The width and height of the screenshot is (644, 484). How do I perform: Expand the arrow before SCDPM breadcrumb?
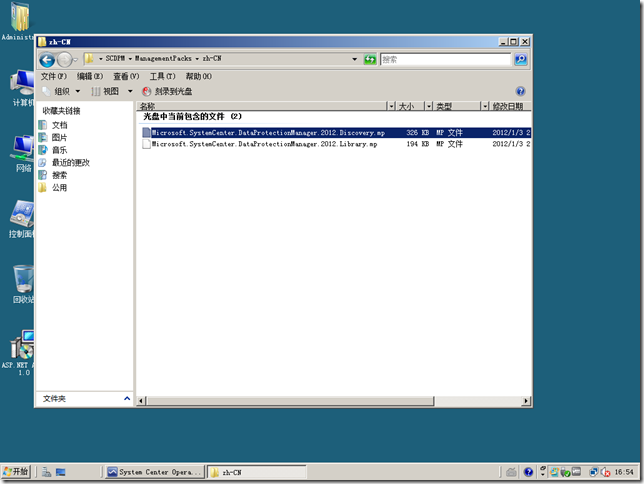point(101,59)
